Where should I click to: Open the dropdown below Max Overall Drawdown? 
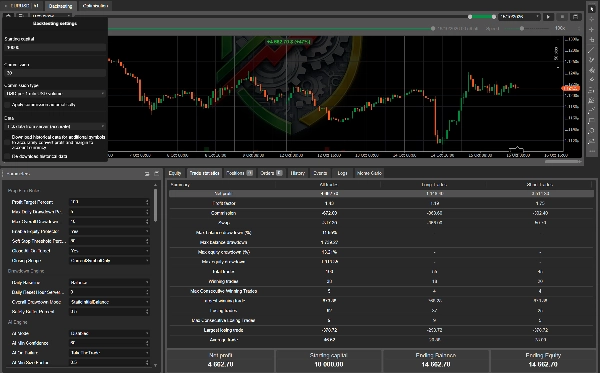(x=109, y=231)
